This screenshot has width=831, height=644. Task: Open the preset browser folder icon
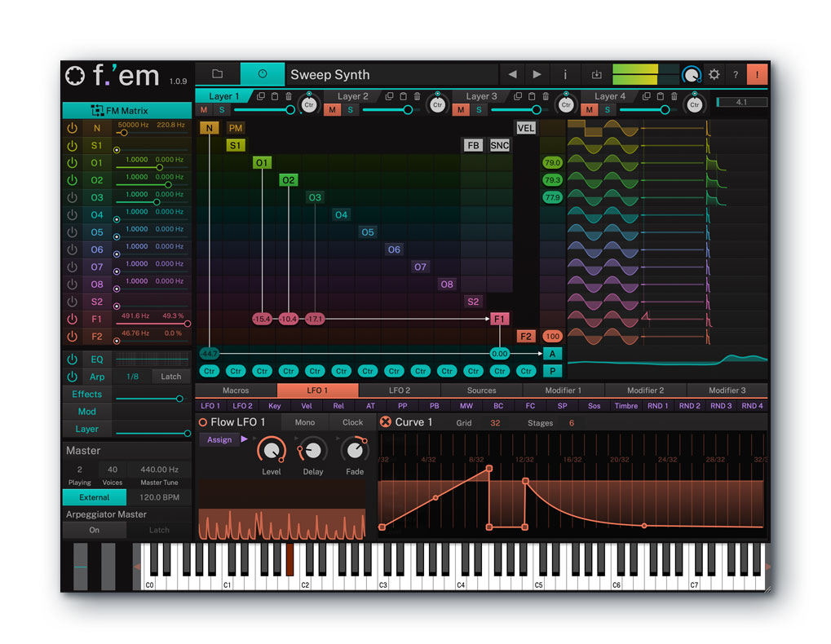coord(217,74)
